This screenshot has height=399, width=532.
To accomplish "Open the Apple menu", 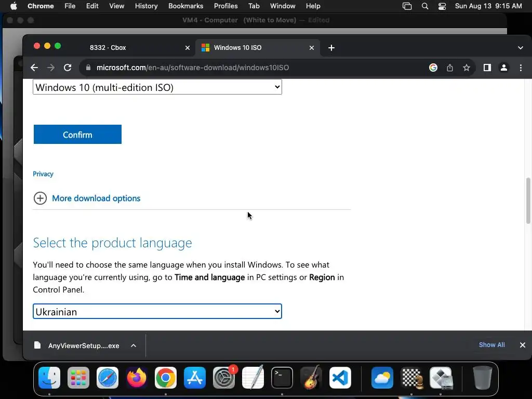I will 14,6.
